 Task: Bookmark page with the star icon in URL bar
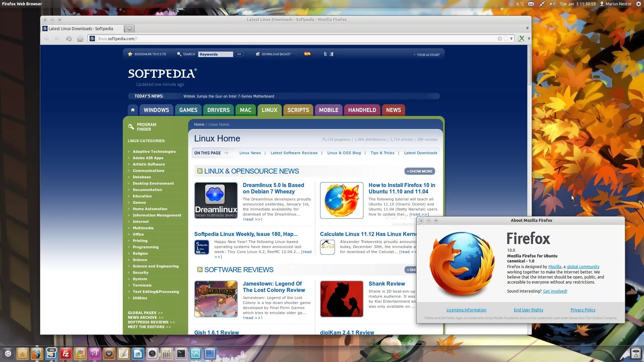coord(506,39)
